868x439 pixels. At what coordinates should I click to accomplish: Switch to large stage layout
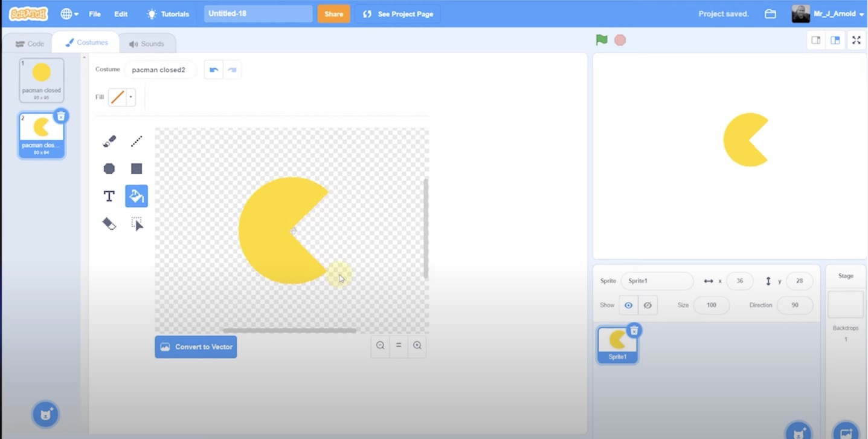[835, 40]
